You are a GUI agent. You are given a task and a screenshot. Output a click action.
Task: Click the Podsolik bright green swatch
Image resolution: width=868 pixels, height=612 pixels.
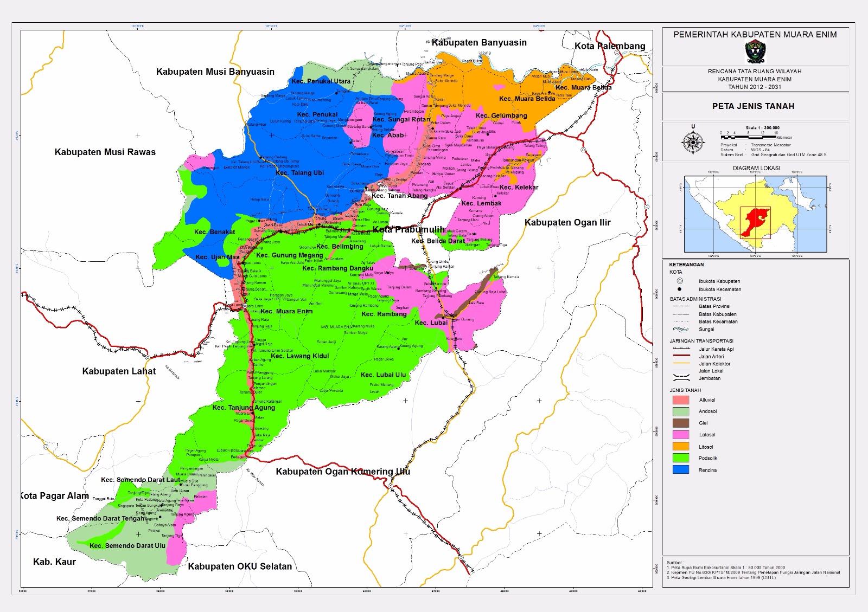click(x=681, y=458)
